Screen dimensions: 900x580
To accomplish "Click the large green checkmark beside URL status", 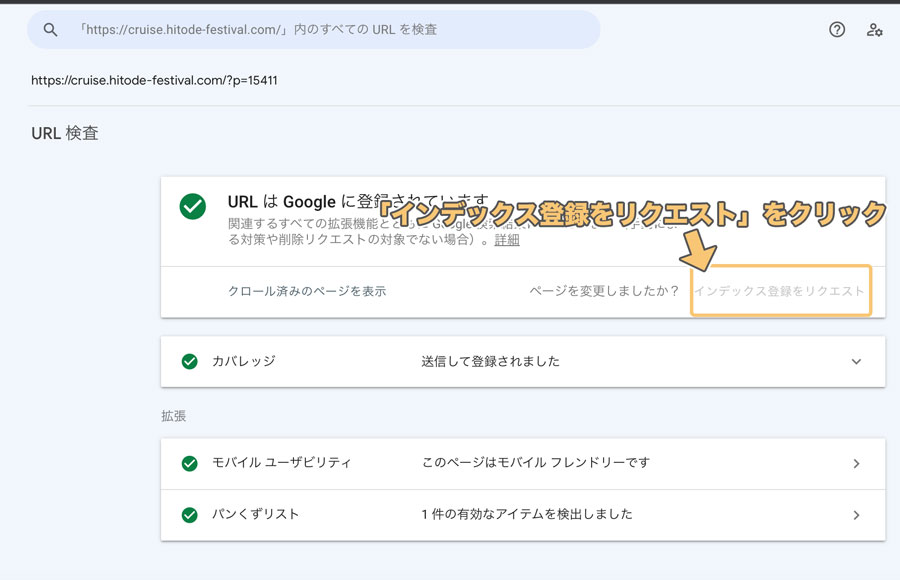I will pos(193,207).
